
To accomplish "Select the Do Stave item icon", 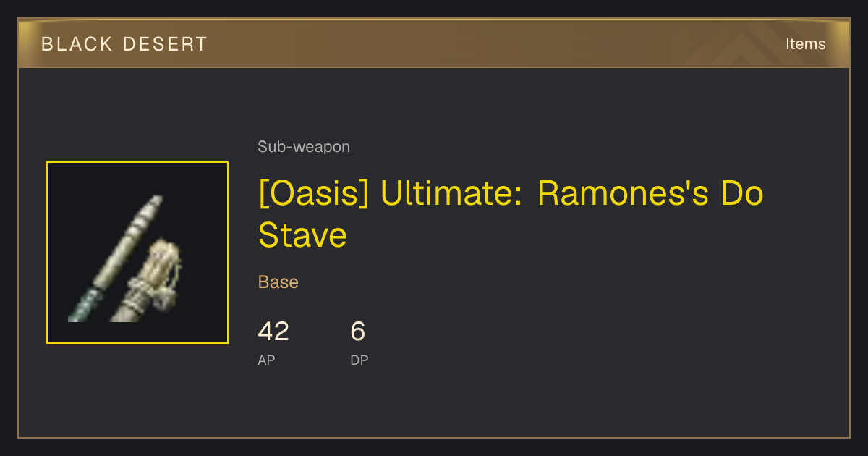I will coord(137,253).
